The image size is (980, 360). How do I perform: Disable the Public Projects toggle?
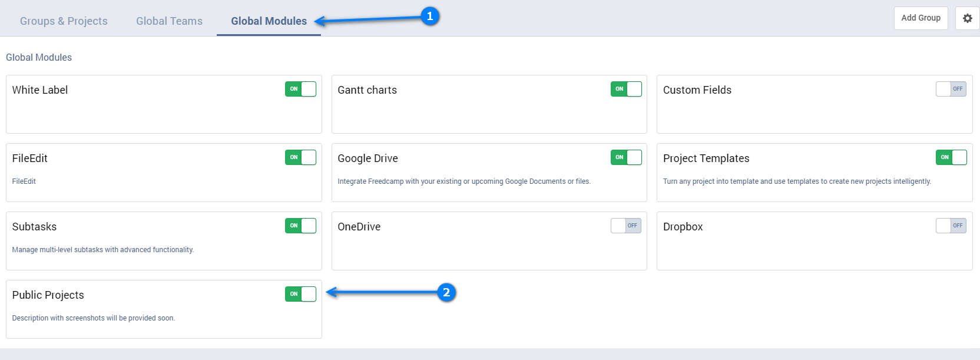pyautogui.click(x=300, y=294)
